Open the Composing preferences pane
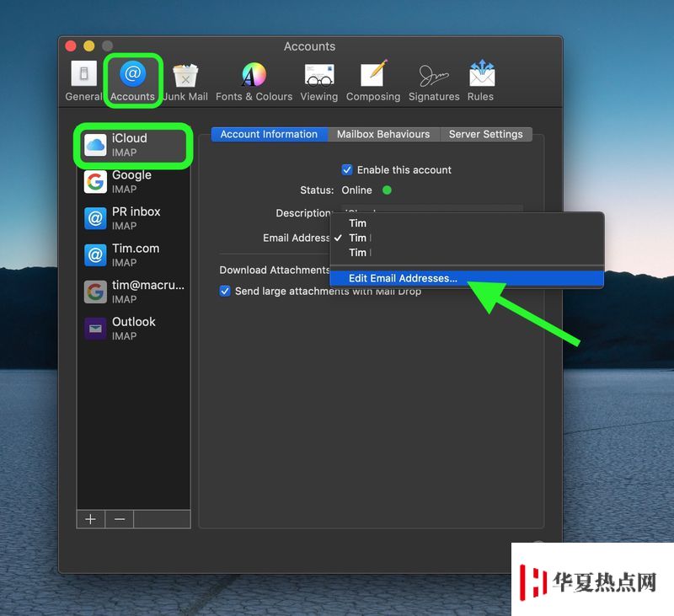The image size is (674, 616). tap(373, 81)
